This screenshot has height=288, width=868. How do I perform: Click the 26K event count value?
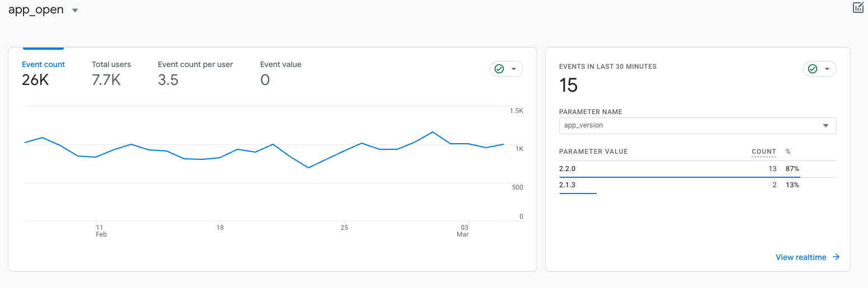(35, 80)
